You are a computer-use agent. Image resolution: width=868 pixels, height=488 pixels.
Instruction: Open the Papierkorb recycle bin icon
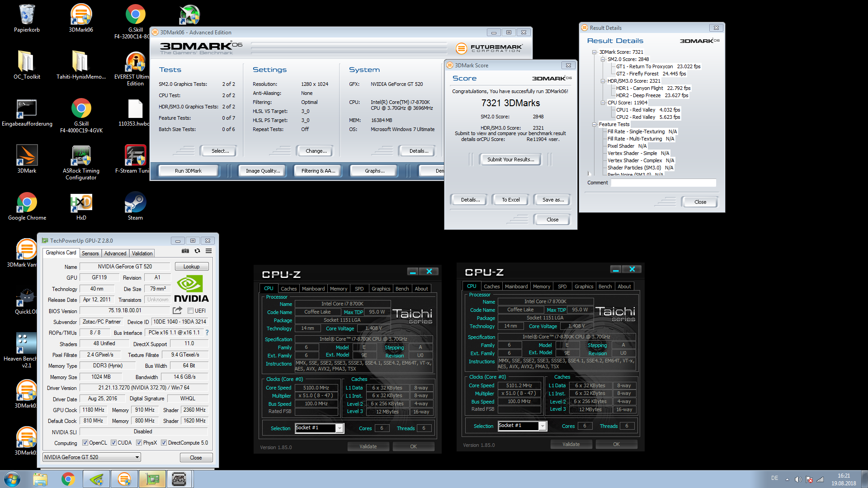(x=27, y=18)
